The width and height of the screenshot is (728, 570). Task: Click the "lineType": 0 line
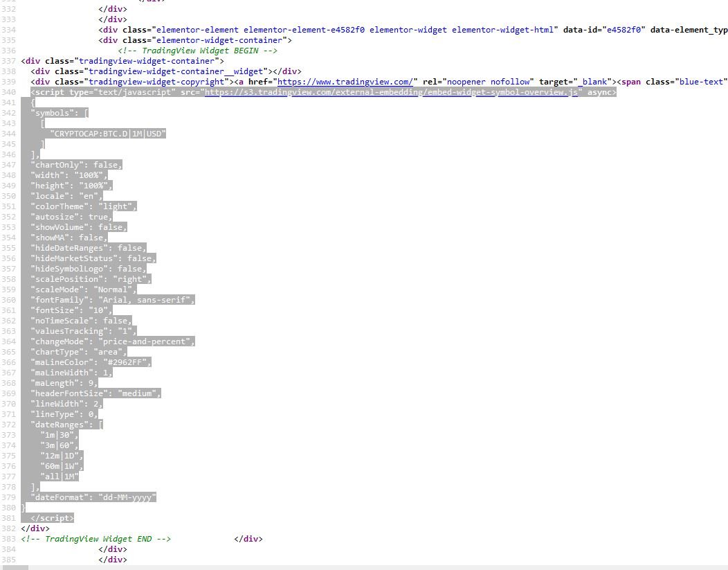64,414
